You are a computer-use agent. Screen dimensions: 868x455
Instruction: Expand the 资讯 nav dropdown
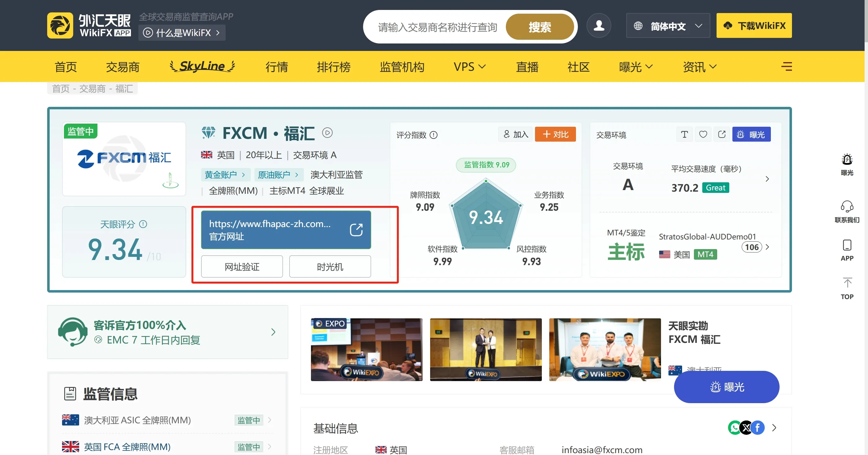pos(699,67)
